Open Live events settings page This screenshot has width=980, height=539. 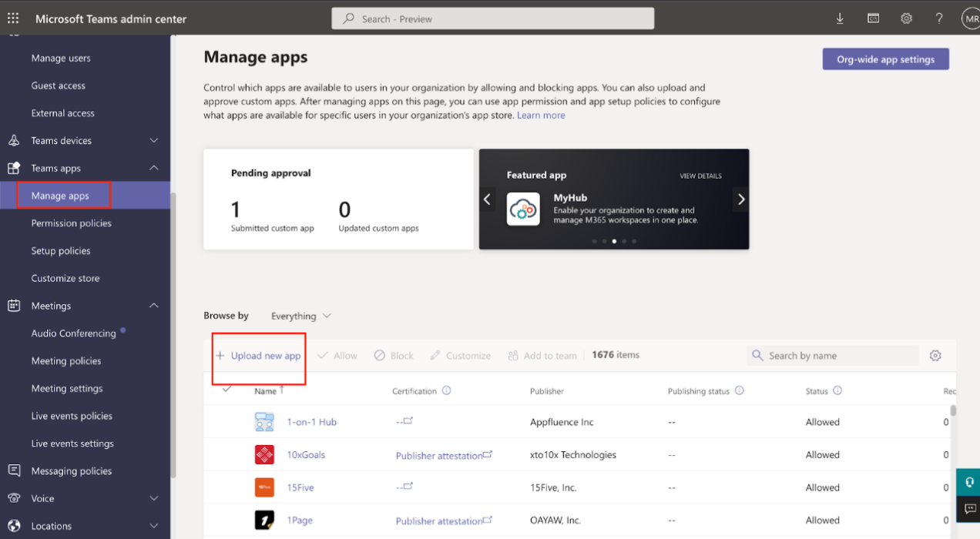click(x=72, y=444)
